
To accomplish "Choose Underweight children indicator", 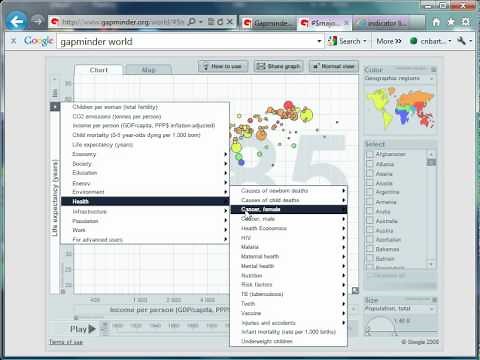I will pos(289,341).
